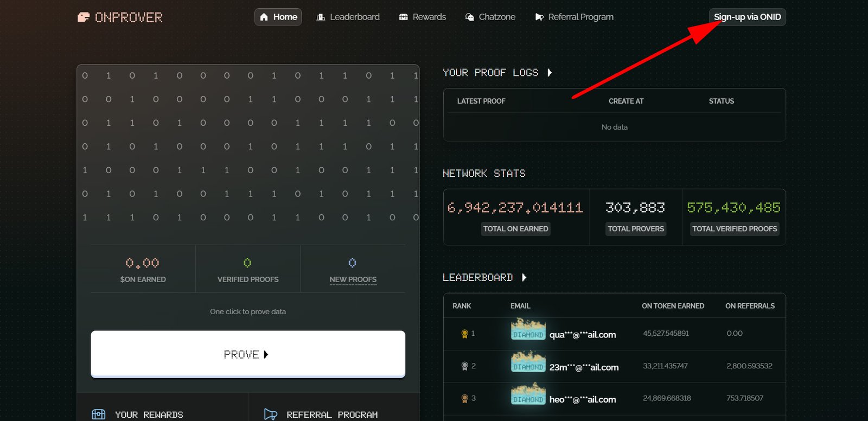
Task: Click the Referral Program flag icon in navbar
Action: (x=539, y=17)
